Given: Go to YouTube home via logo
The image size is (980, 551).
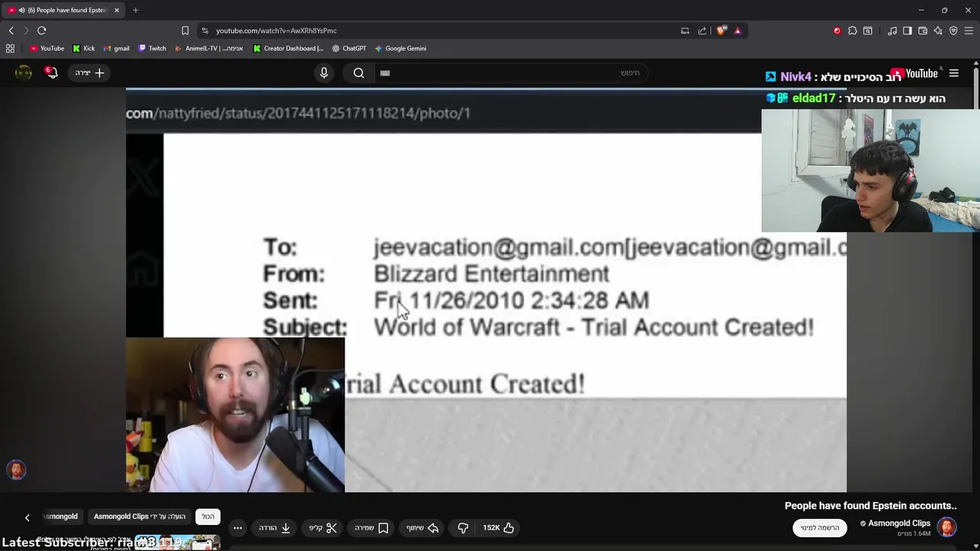Looking at the screenshot, I should pyautogui.click(x=914, y=73).
